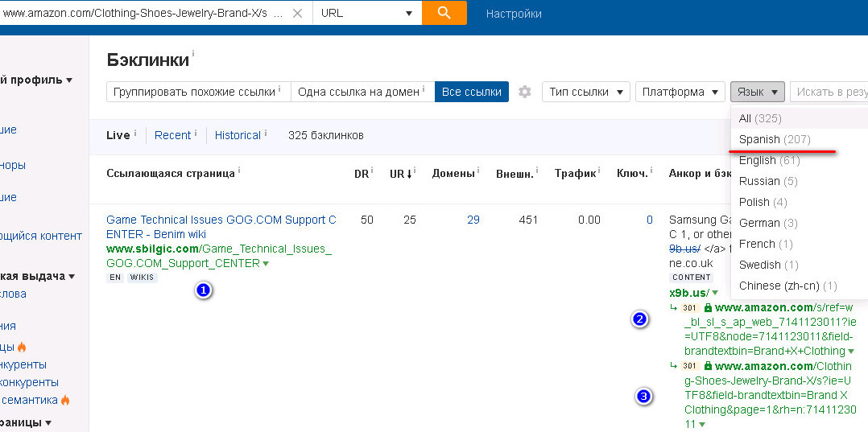This screenshot has width=868, height=432.
Task: Click the Искать в результатах search field
Action: tap(829, 92)
